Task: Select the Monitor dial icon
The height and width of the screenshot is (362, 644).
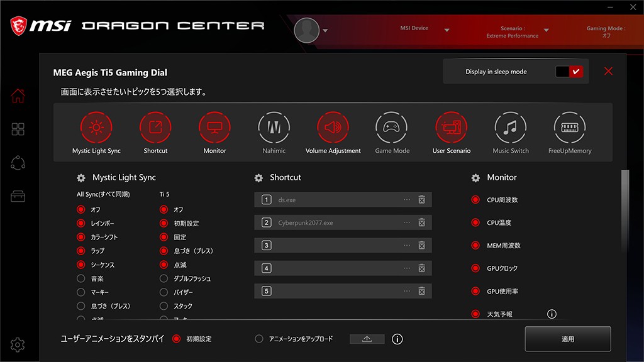Action: coord(214,128)
